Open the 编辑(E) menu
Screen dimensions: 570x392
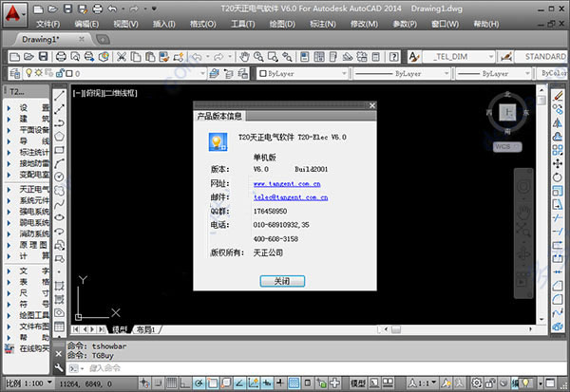[86, 25]
